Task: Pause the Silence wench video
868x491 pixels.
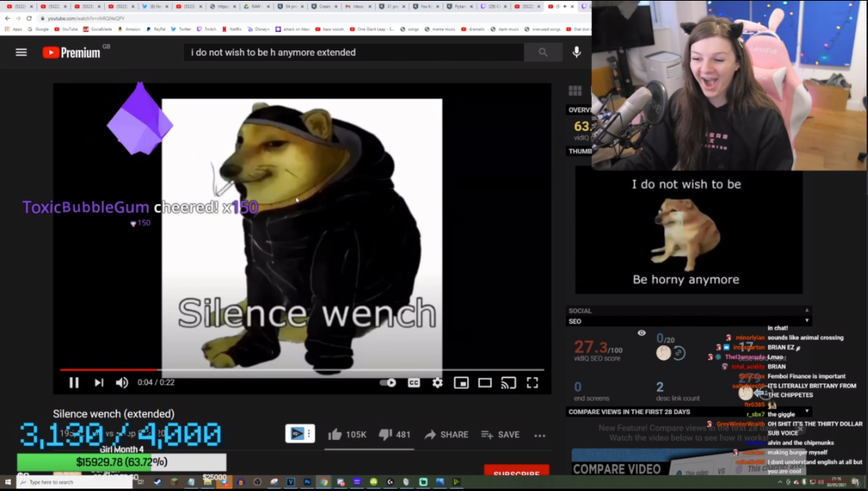Action: pos(74,382)
